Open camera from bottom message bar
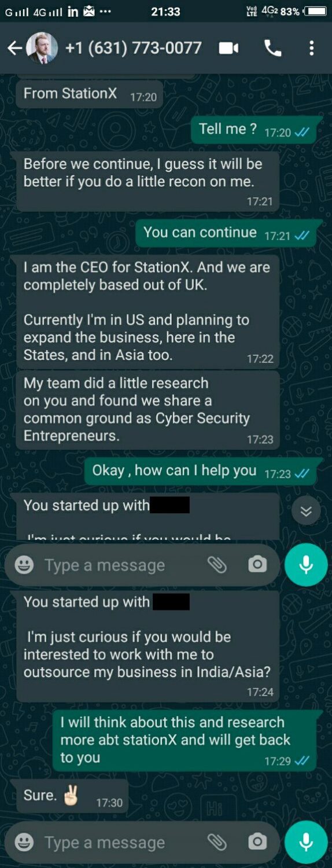 tap(257, 842)
